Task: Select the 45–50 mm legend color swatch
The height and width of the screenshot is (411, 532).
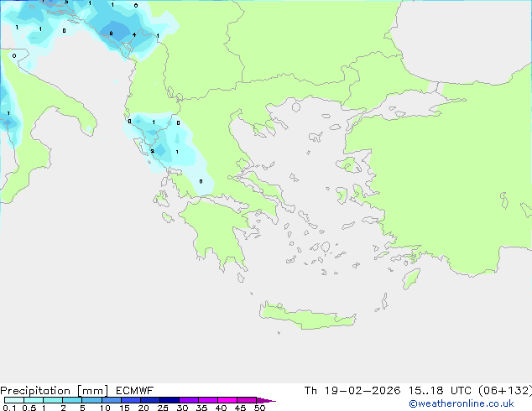Action: (x=247, y=400)
